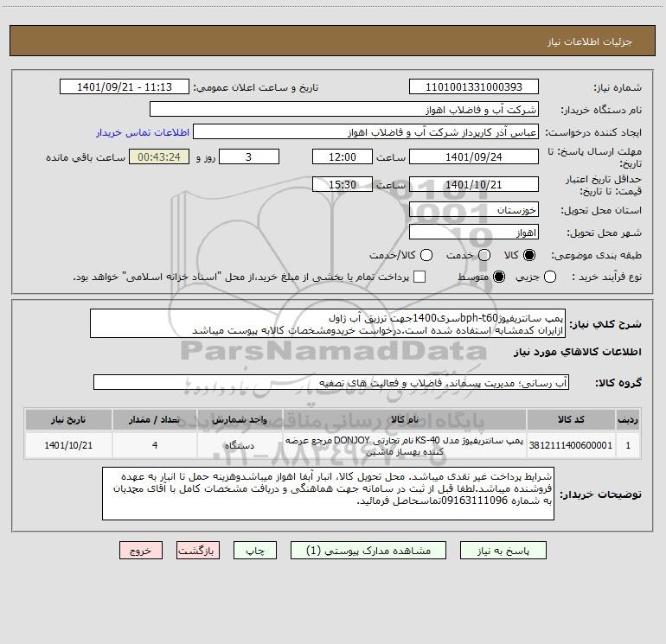Image resolution: width=666 pixels, height=644 pixels.
Task: Click the چاپ print button
Action: point(255,551)
